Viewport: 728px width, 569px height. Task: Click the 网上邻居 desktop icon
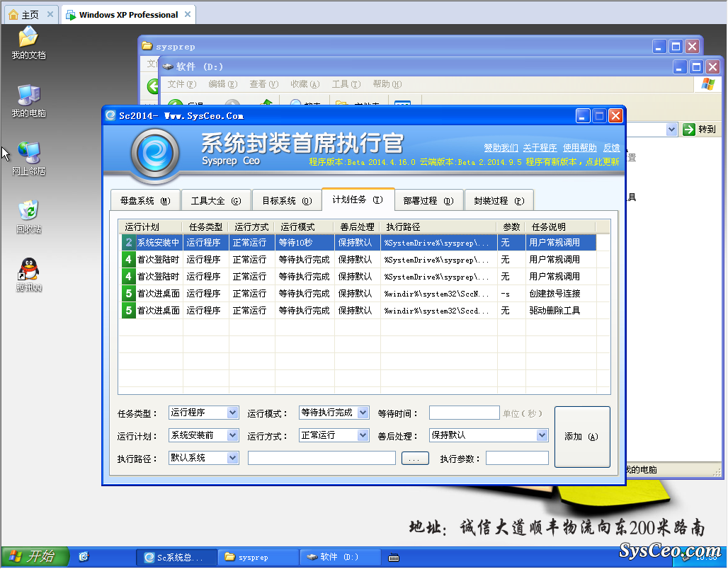click(x=28, y=159)
